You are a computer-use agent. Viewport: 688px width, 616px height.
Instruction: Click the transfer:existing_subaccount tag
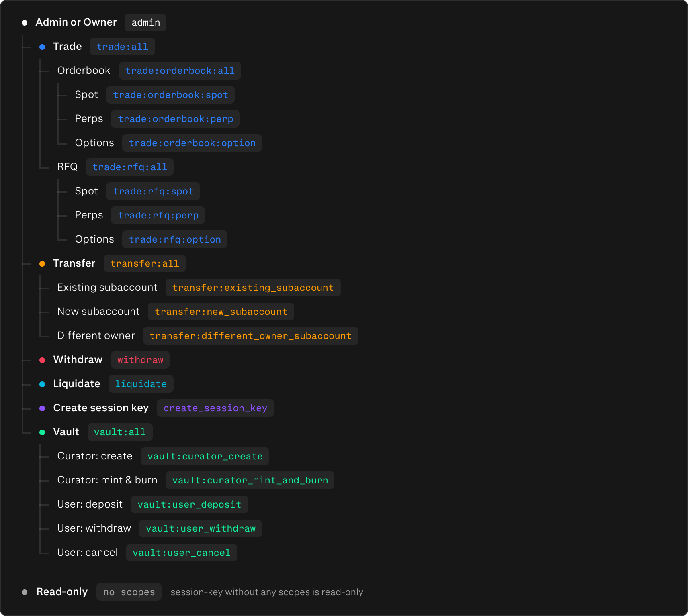(x=253, y=288)
